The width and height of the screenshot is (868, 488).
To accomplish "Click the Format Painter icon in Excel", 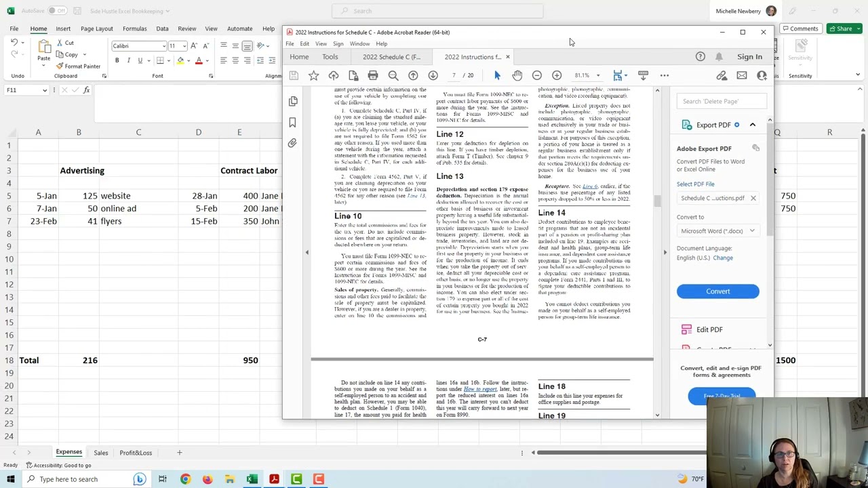I will (60, 66).
